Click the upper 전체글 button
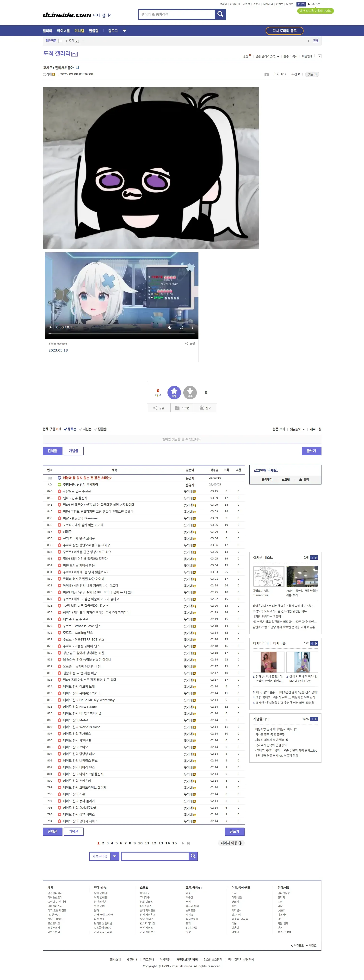364x980 pixels. coord(52,451)
